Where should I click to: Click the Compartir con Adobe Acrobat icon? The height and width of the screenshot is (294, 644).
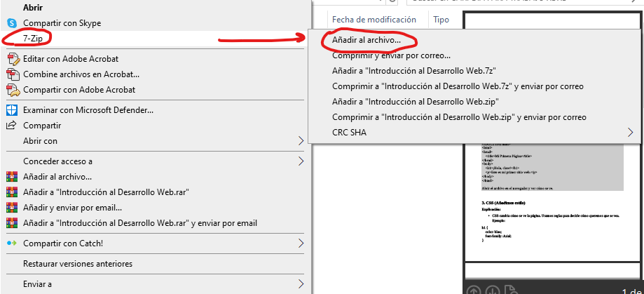pyautogui.click(x=11, y=90)
